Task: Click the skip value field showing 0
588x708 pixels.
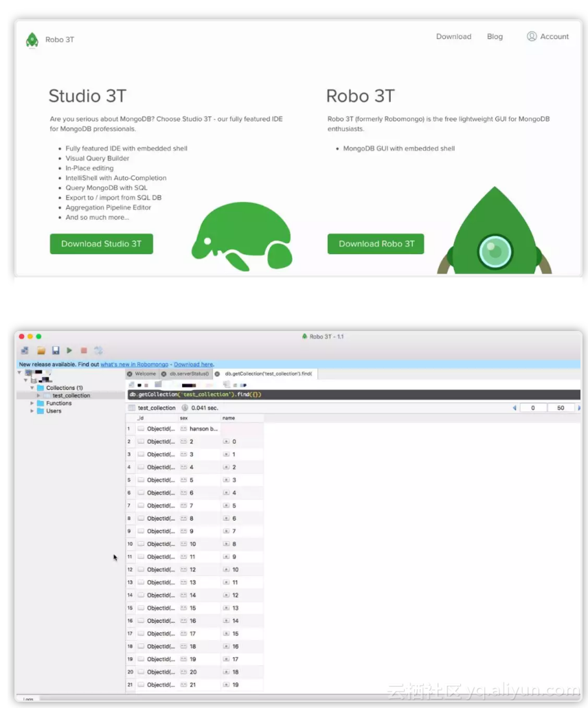Action: click(533, 408)
